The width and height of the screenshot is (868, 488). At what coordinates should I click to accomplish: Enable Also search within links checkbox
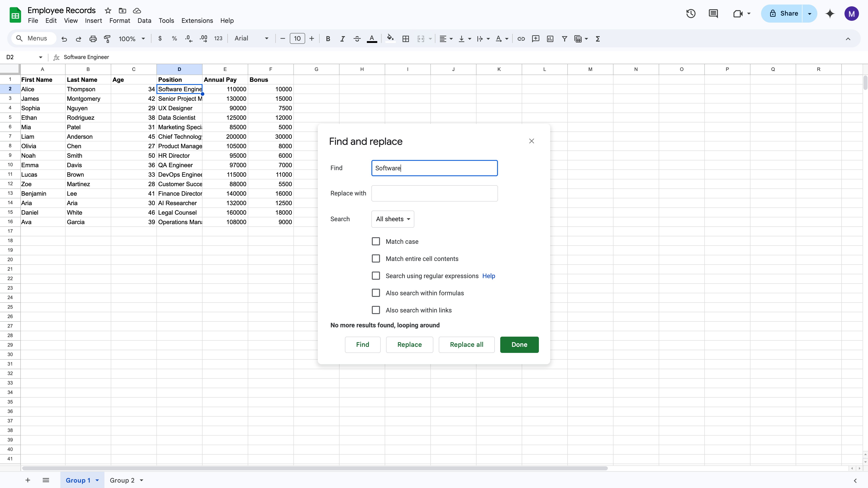coord(376,310)
